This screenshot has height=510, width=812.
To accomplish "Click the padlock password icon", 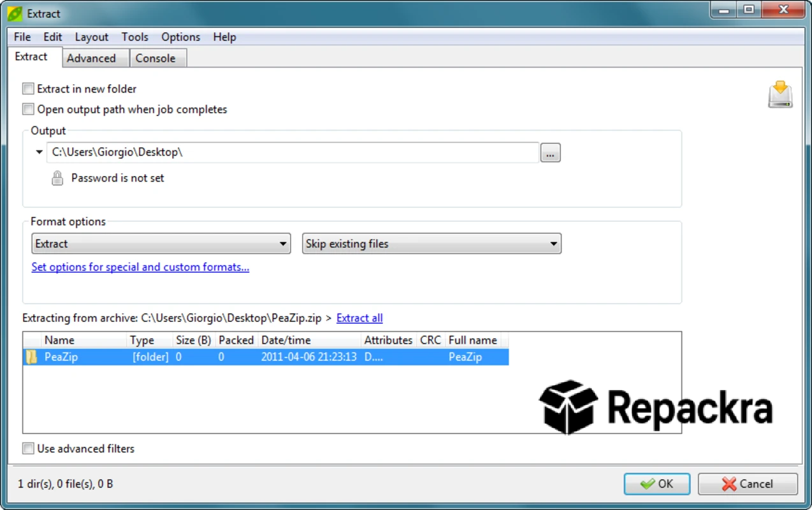I will 57,178.
